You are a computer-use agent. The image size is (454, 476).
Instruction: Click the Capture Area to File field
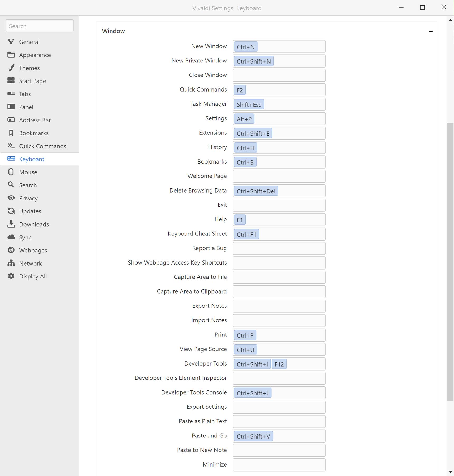(x=279, y=277)
